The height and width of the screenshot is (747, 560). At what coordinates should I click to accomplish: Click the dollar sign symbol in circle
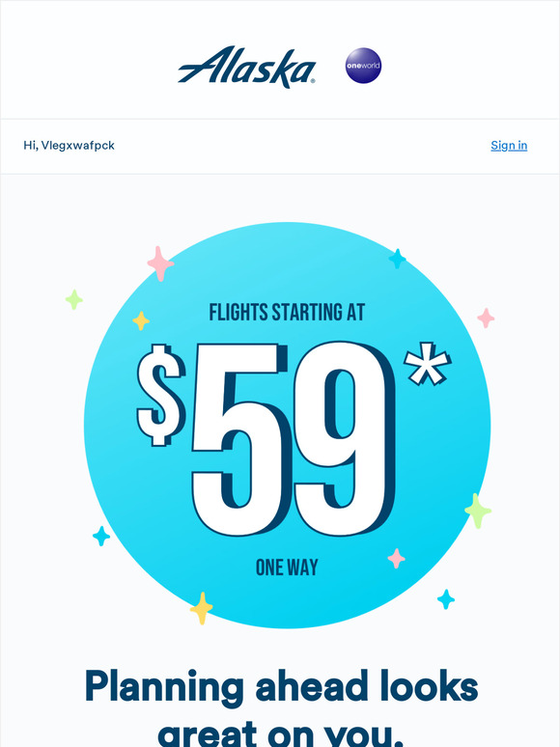[161, 395]
